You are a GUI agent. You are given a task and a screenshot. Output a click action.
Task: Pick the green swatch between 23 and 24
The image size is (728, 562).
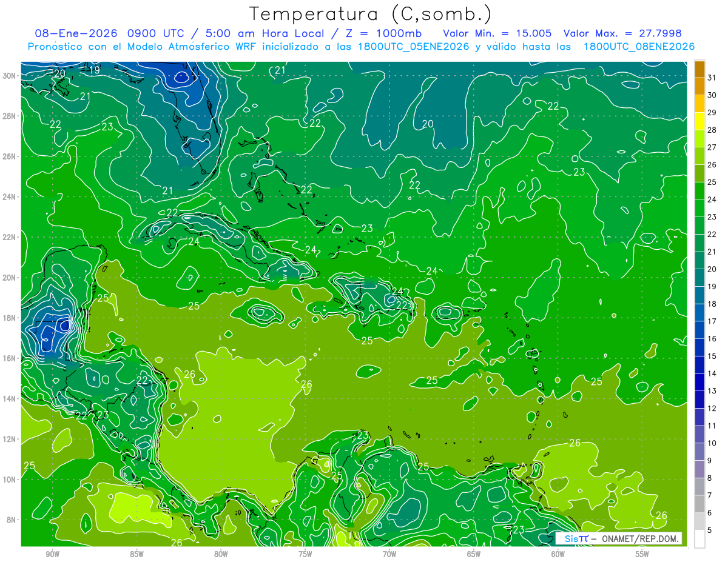pos(699,208)
